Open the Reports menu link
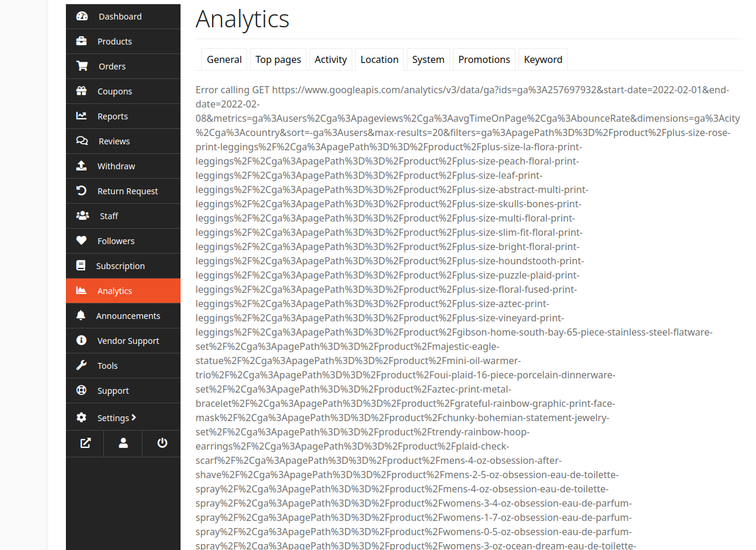 pos(123,116)
